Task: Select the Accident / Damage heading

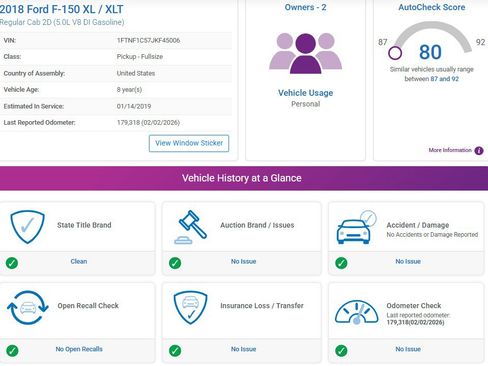Action: [418, 225]
